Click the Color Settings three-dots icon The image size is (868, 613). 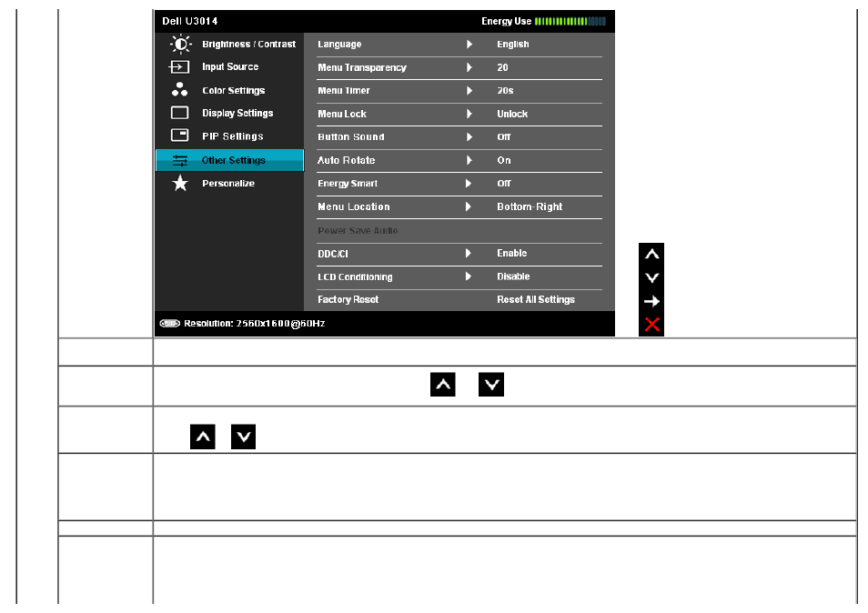pos(179,90)
